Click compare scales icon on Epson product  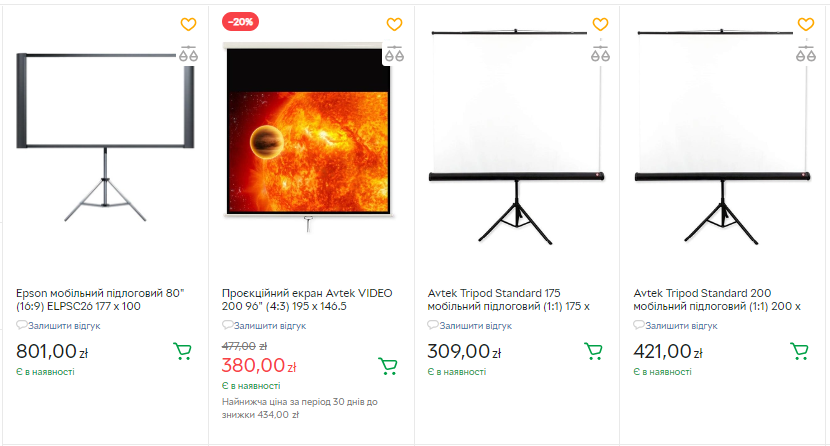pos(189,54)
